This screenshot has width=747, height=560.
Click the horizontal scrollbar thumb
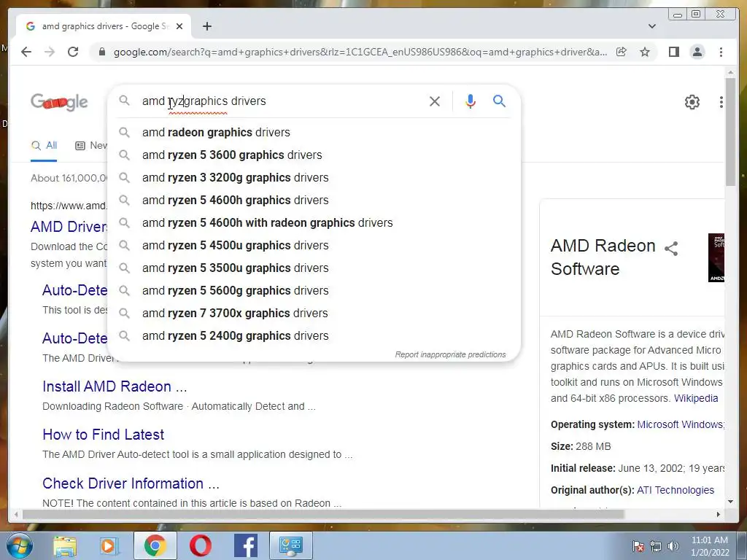[323, 514]
